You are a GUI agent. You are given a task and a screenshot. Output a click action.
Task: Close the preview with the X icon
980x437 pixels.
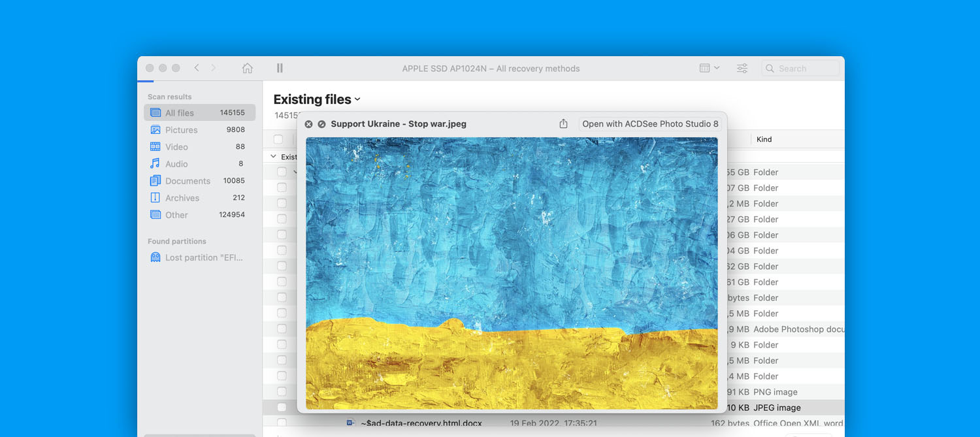click(x=308, y=124)
